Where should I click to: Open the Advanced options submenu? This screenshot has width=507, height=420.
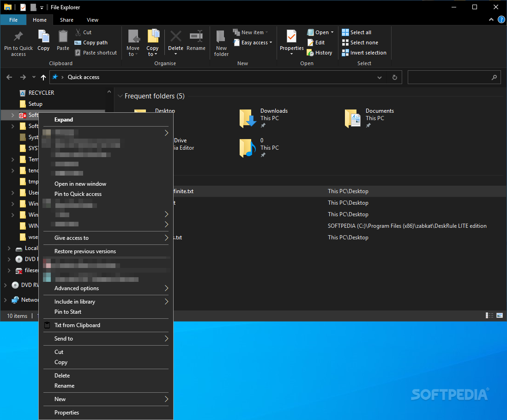[x=106, y=288]
